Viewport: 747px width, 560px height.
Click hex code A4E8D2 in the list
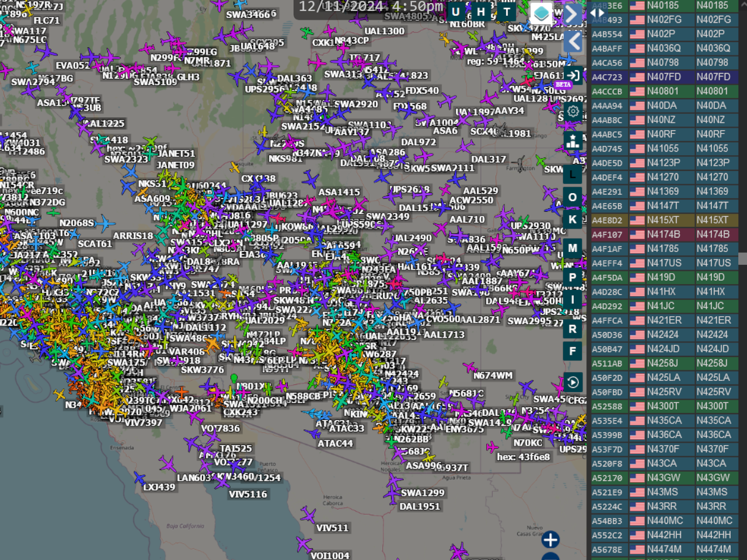pyautogui.click(x=607, y=220)
